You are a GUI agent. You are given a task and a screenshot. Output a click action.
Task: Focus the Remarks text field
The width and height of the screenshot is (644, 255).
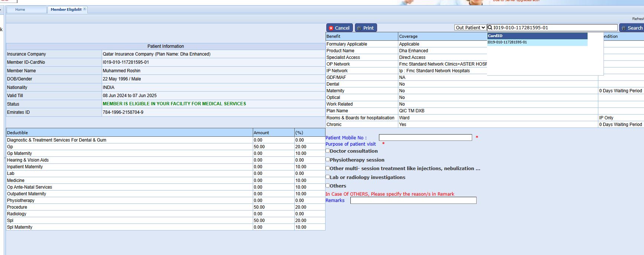[413, 200]
